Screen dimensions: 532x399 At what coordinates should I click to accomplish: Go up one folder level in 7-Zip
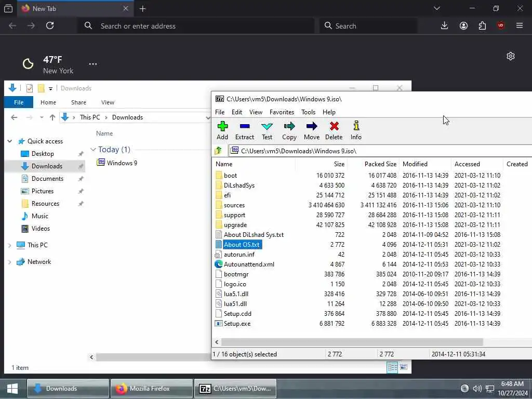(x=219, y=151)
